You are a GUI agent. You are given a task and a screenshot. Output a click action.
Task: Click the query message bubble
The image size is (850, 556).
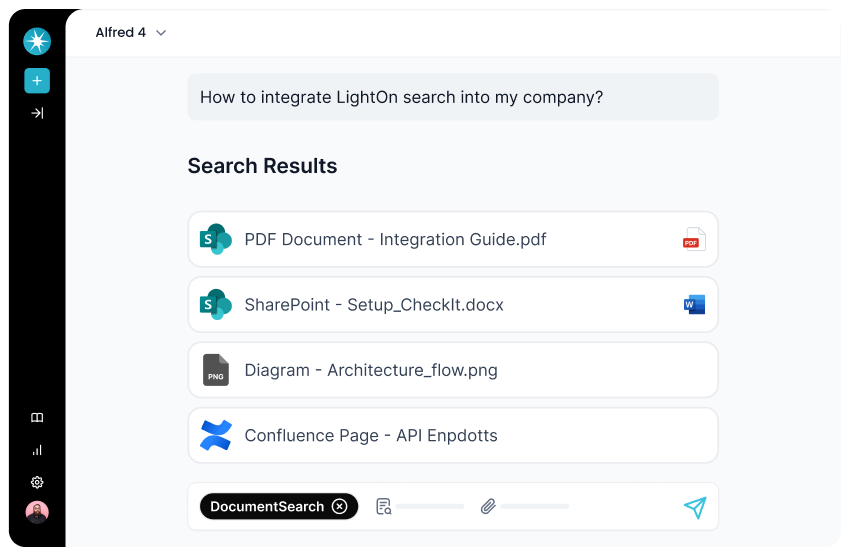tap(453, 97)
